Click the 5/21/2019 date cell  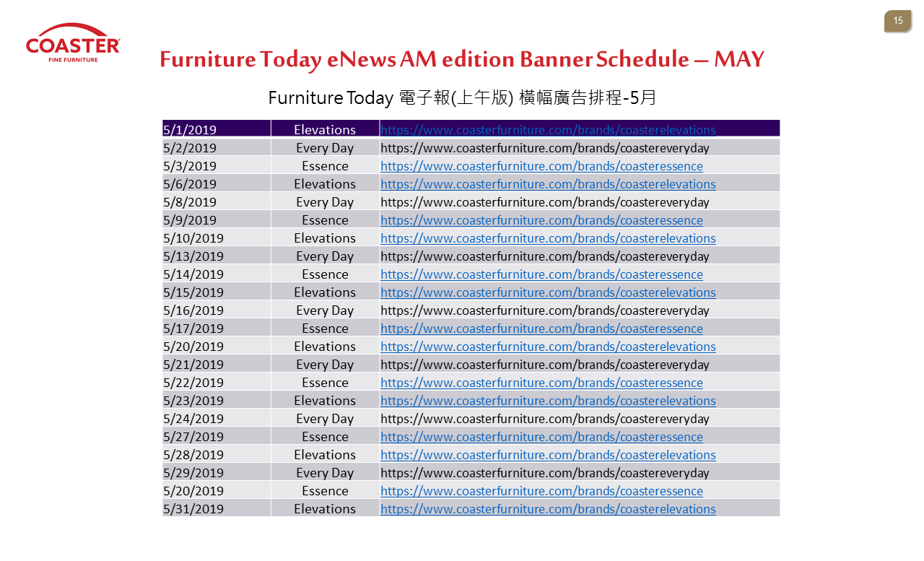coord(217,364)
